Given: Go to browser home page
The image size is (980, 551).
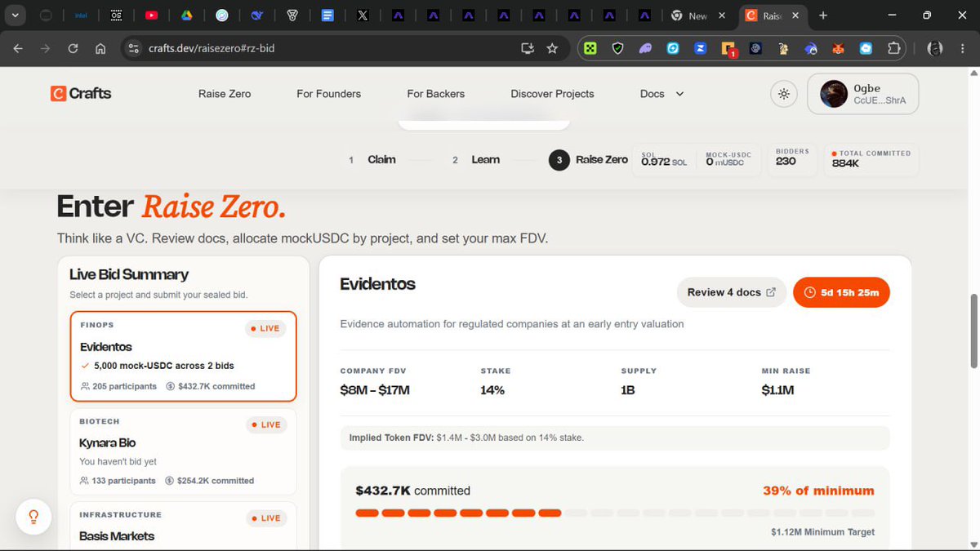Looking at the screenshot, I should point(100,48).
